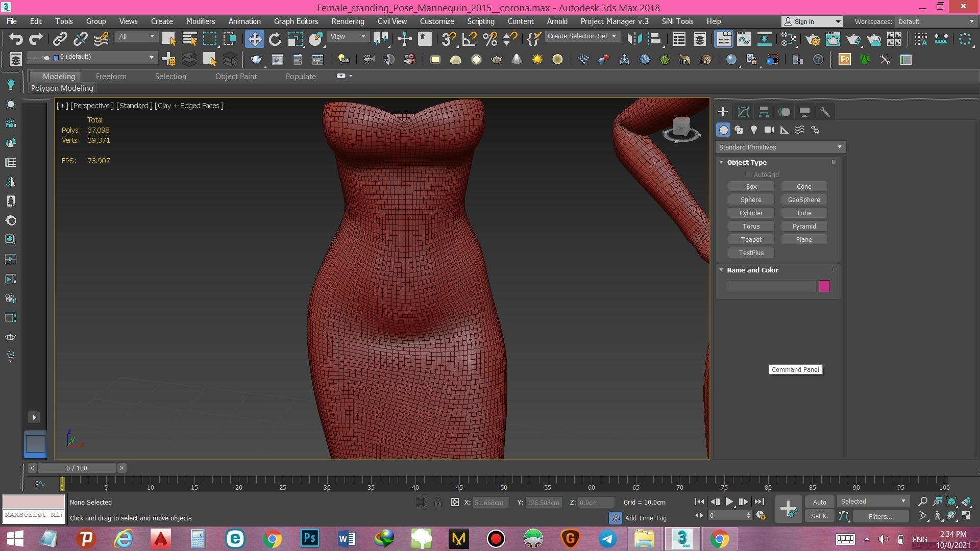Open the Modifiers menu
This screenshot has width=980, height=551.
[x=201, y=21]
